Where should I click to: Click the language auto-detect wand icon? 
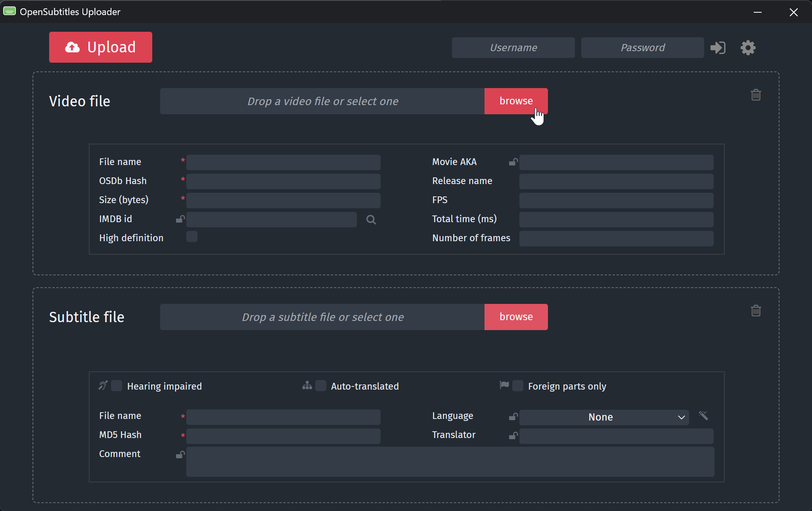703,415
